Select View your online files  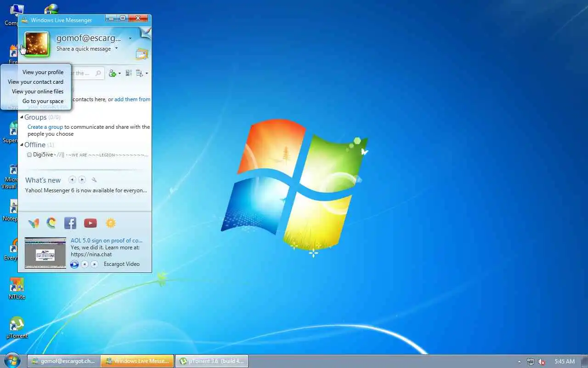click(38, 92)
